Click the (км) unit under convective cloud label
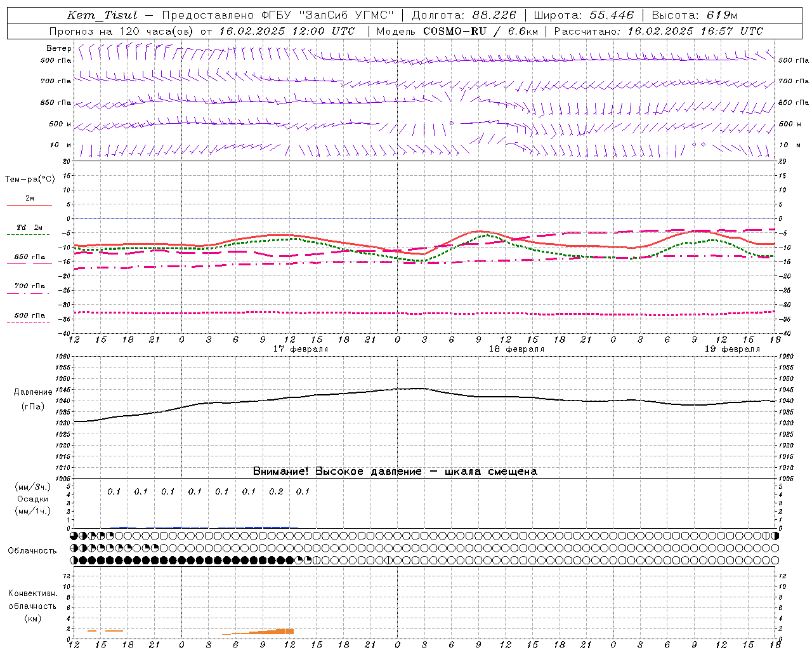Image resolution: width=812 pixels, height=650 pixels. (33, 618)
